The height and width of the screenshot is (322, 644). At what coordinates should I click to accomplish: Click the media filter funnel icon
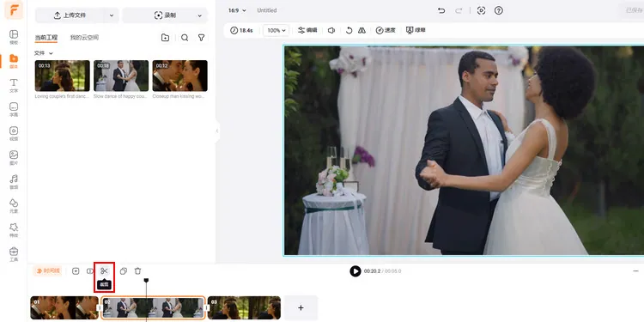[201, 38]
